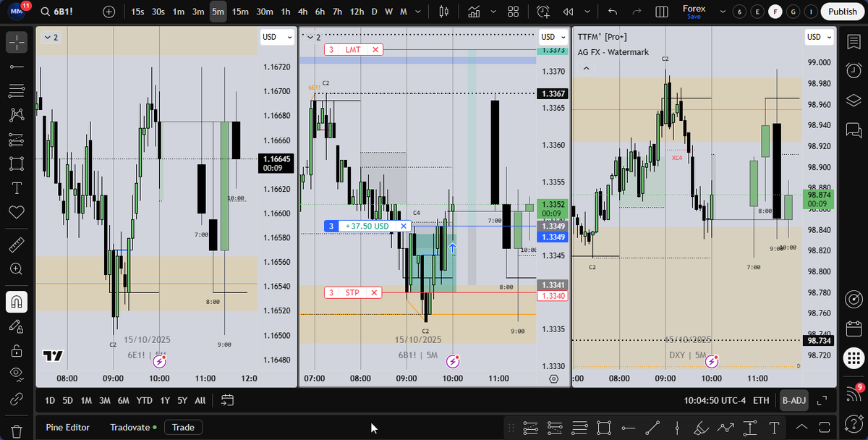
Task: Open go to date calendar icon
Action: click(x=227, y=399)
